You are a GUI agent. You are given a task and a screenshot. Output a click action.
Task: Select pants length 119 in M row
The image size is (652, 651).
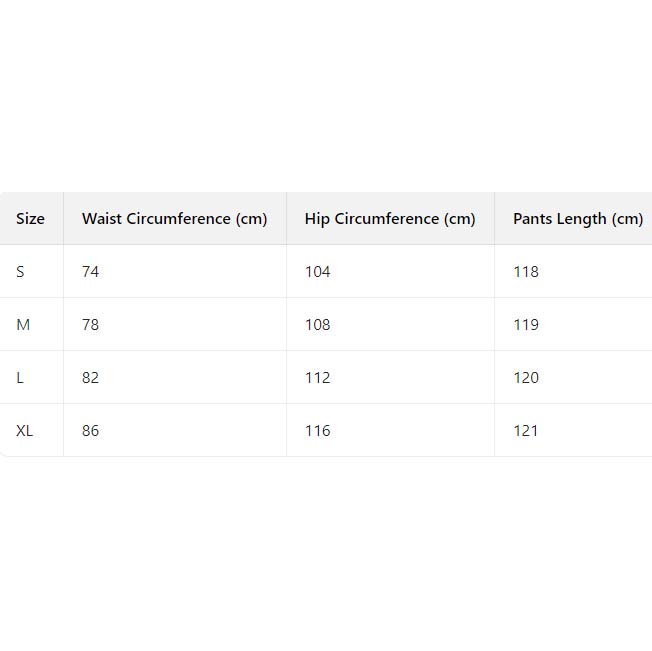(x=526, y=325)
